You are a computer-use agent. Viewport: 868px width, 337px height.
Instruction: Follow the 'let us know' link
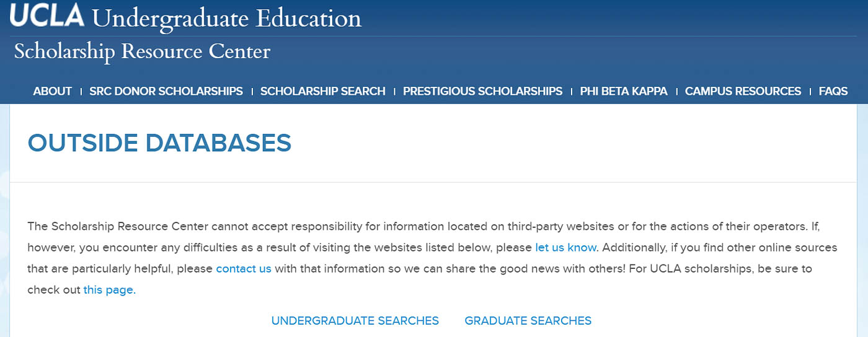[x=565, y=248]
